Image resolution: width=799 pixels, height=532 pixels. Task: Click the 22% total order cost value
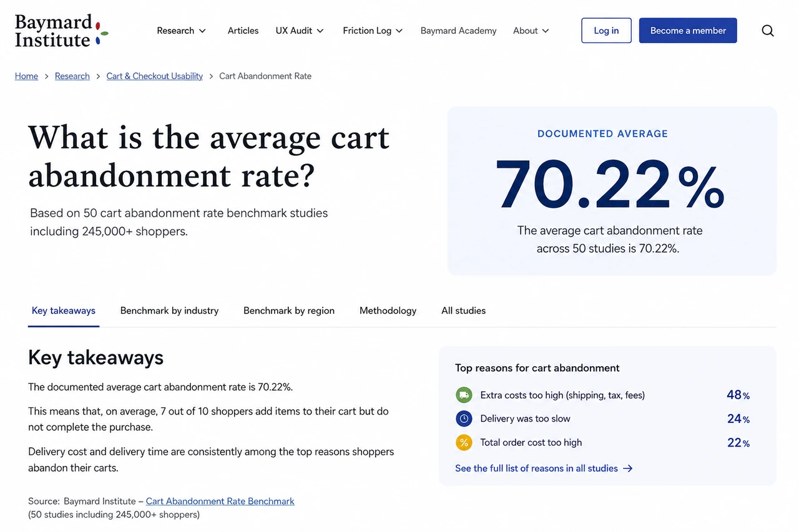pos(738,443)
